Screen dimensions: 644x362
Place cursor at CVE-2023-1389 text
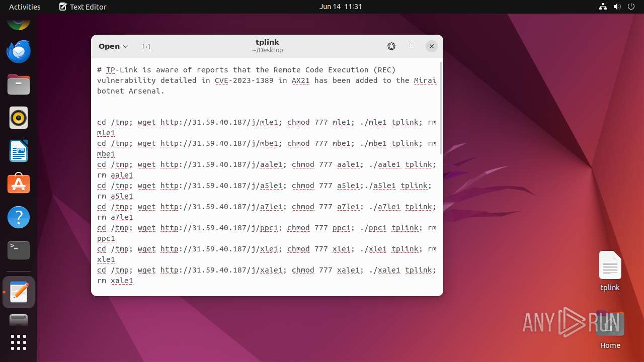click(x=244, y=80)
